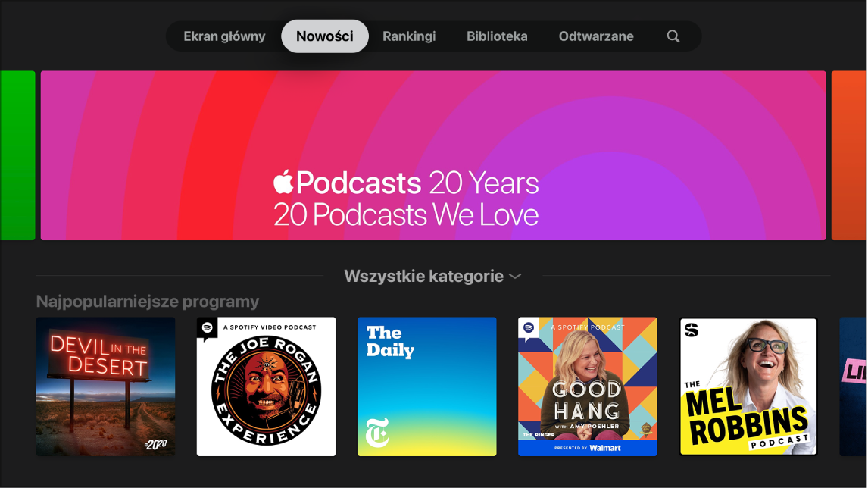Switch to the Rankingi tab

(x=409, y=36)
